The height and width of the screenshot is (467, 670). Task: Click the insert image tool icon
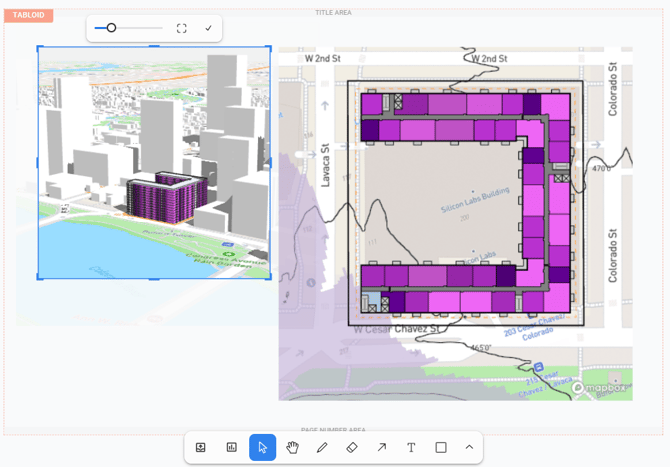[x=201, y=448]
